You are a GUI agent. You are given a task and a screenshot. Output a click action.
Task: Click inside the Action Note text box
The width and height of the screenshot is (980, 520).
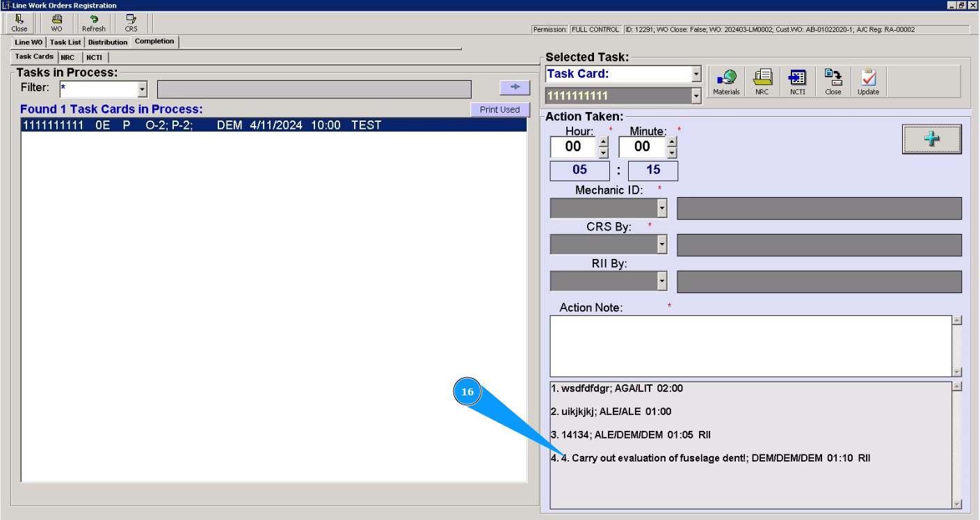point(750,346)
